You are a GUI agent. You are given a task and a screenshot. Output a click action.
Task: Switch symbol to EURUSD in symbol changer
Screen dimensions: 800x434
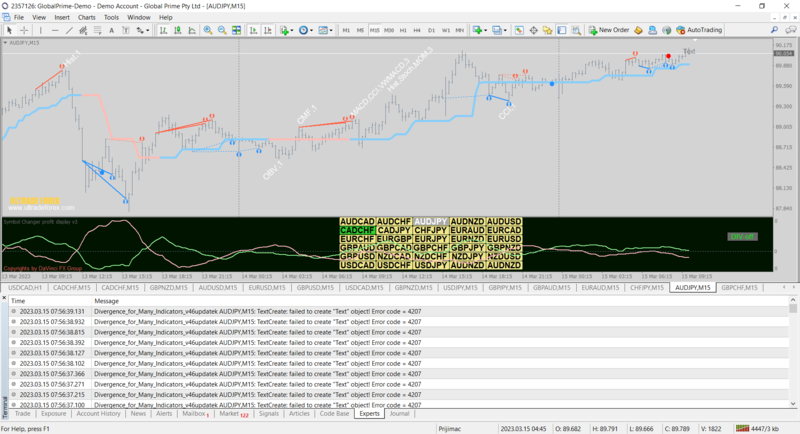pyautogui.click(x=504, y=239)
